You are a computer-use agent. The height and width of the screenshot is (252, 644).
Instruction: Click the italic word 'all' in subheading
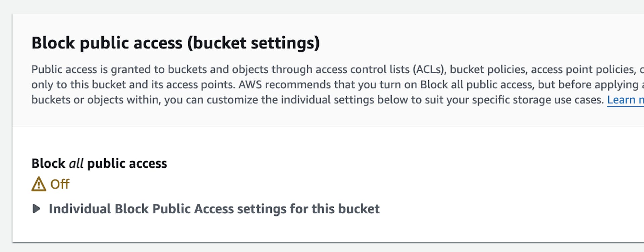pyautogui.click(x=76, y=163)
